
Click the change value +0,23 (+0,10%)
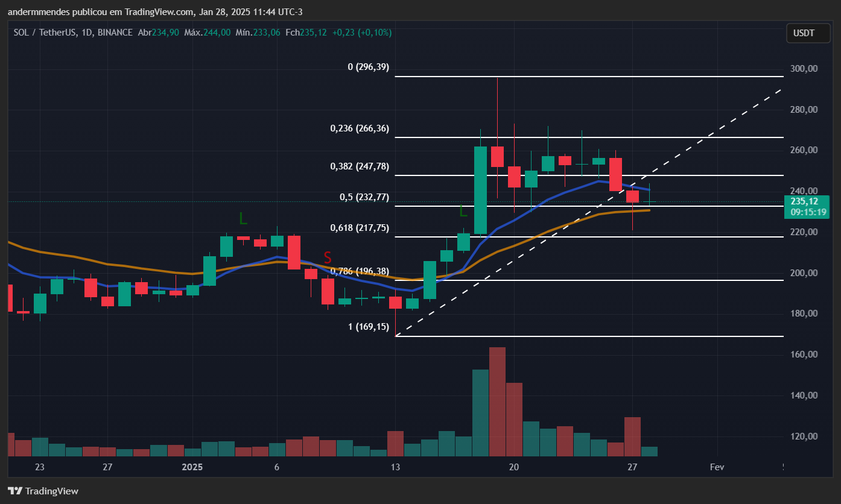point(361,33)
